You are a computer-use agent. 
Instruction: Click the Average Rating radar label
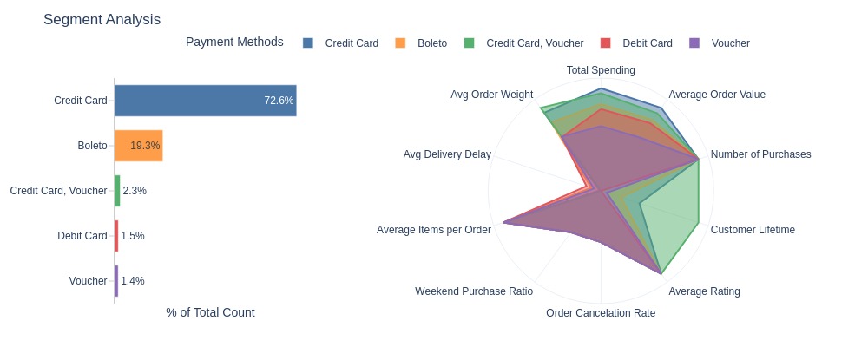(x=704, y=291)
